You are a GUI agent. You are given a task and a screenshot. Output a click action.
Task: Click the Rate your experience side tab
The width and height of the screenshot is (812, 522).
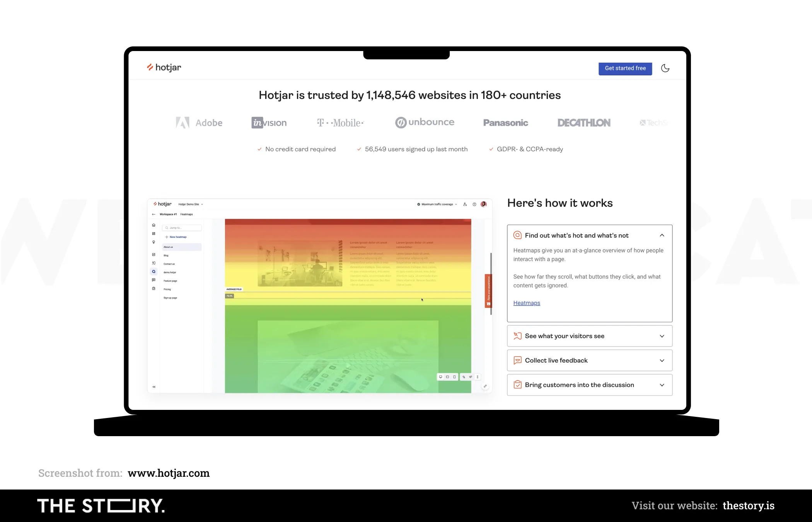tap(488, 291)
